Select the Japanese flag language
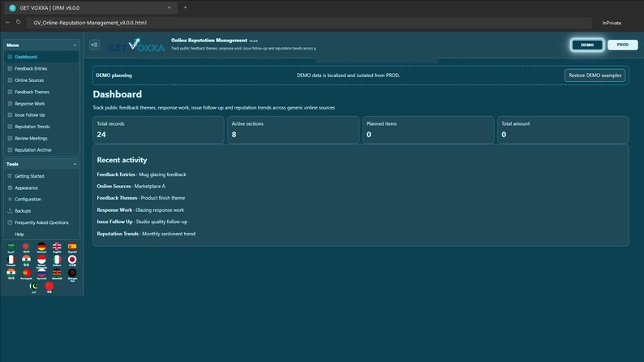The width and height of the screenshot is (644, 362). (72, 260)
